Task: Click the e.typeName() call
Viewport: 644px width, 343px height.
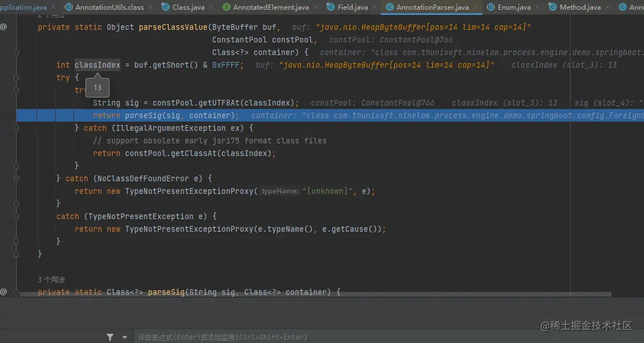Action: (x=286, y=229)
